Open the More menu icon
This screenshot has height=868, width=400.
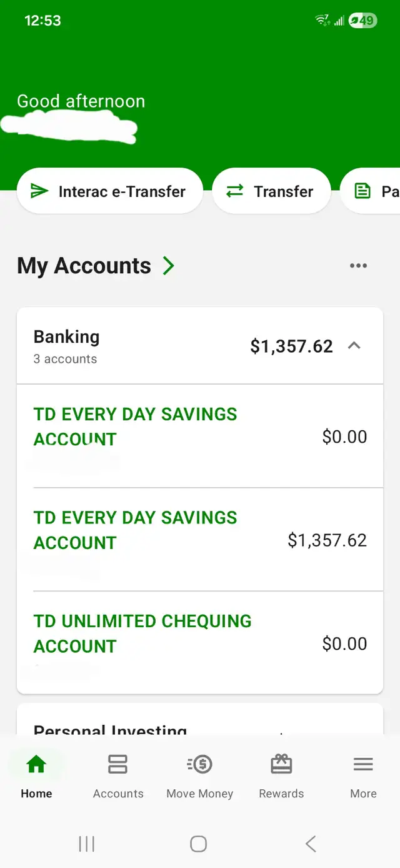click(x=362, y=764)
